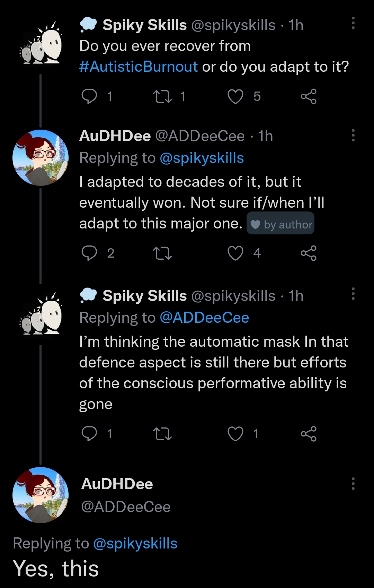This screenshot has height=588, width=374.
Task: Open @spikyskills mention in AuDHDee's first reply
Action: 202,158
